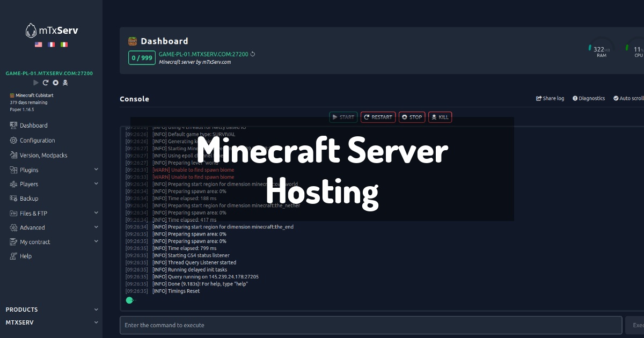
Task: Click the Diagnostics info icon
Action: [575, 98]
